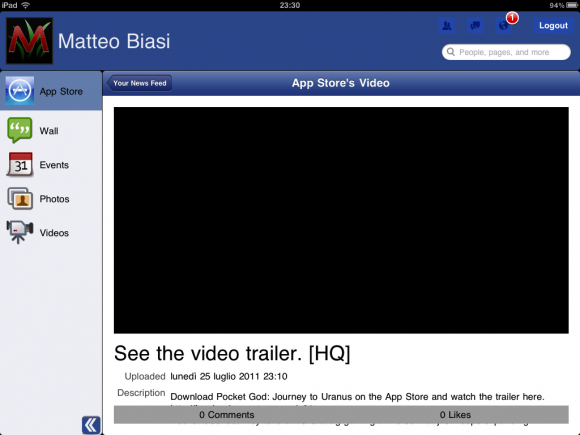Click the Logout button

pos(553,26)
